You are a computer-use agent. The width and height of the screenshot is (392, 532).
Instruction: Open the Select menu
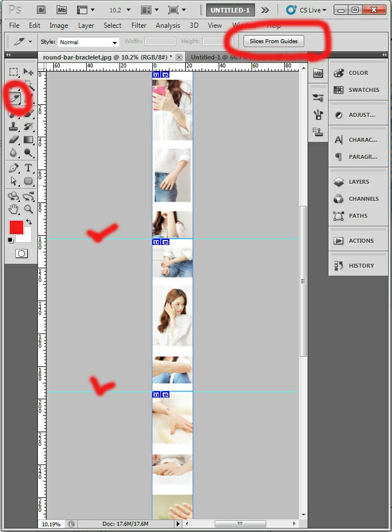[112, 26]
